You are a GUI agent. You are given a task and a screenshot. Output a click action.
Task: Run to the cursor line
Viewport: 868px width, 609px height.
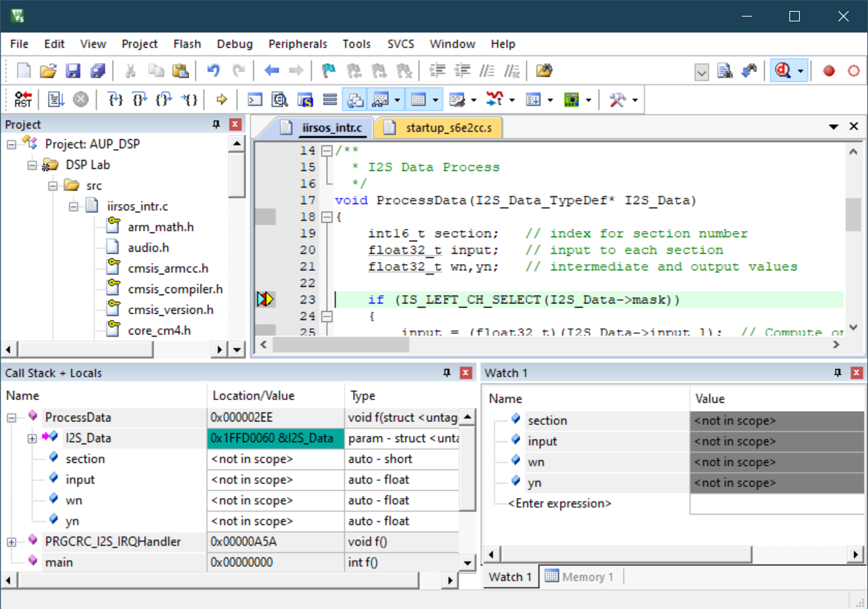[x=189, y=100]
